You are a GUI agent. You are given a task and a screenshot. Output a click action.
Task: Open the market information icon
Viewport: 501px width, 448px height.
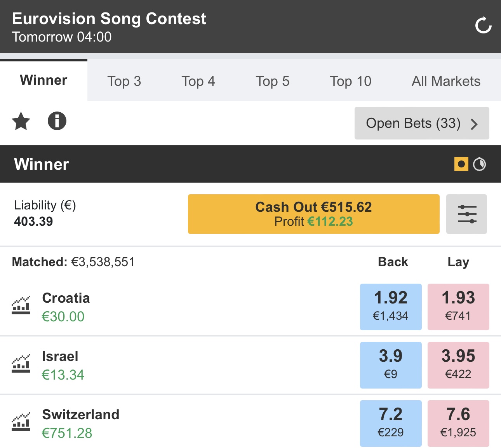[57, 121]
